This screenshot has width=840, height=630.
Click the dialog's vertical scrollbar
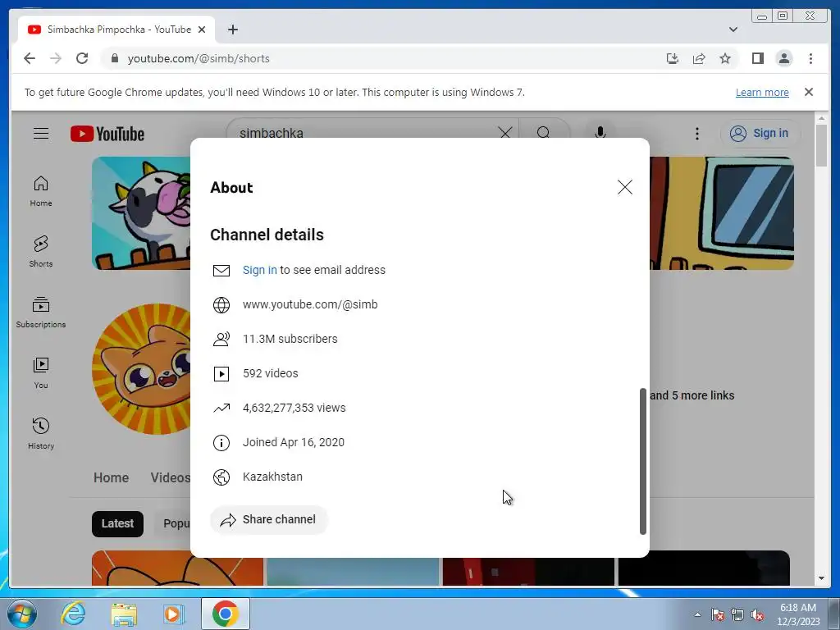tap(643, 461)
